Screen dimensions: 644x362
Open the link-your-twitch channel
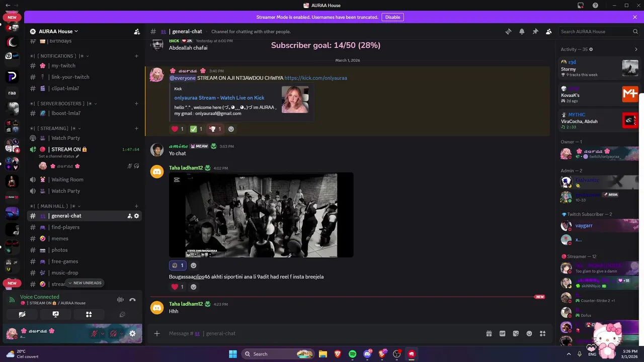pyautogui.click(x=84, y=77)
